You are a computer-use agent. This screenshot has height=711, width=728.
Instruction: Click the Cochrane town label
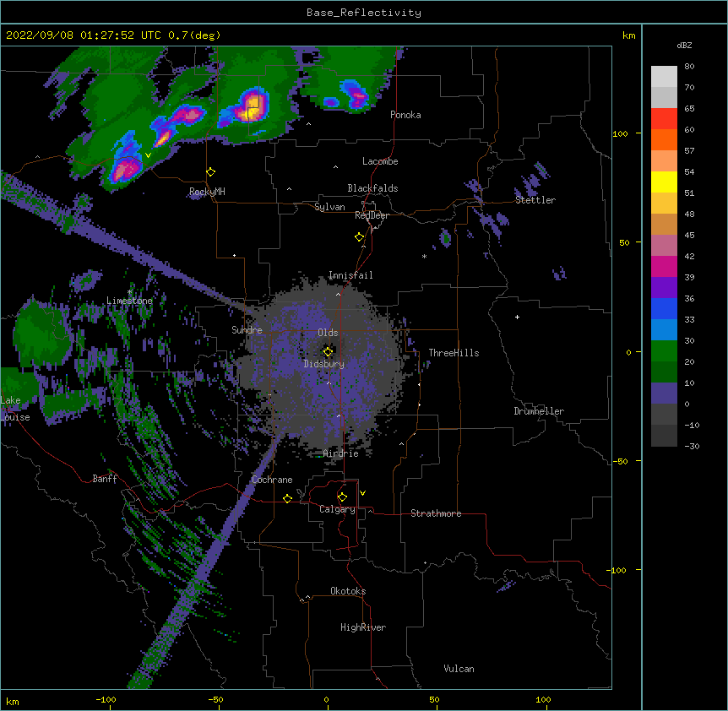pyautogui.click(x=272, y=480)
